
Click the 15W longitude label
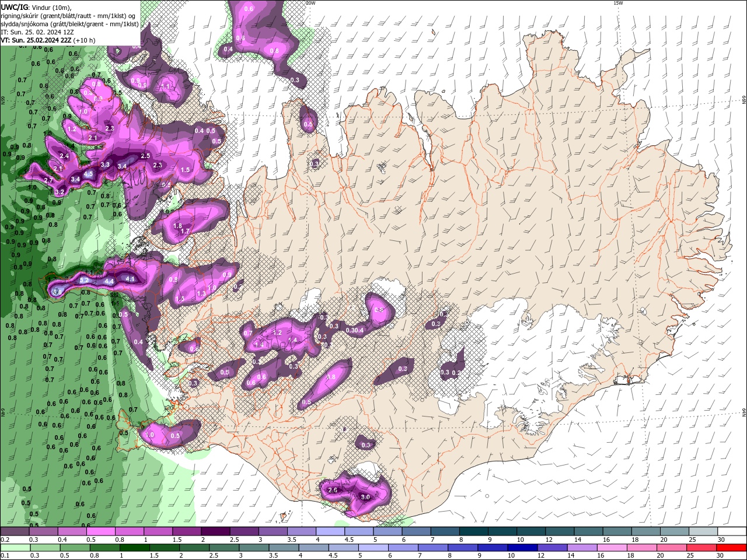(x=617, y=3)
